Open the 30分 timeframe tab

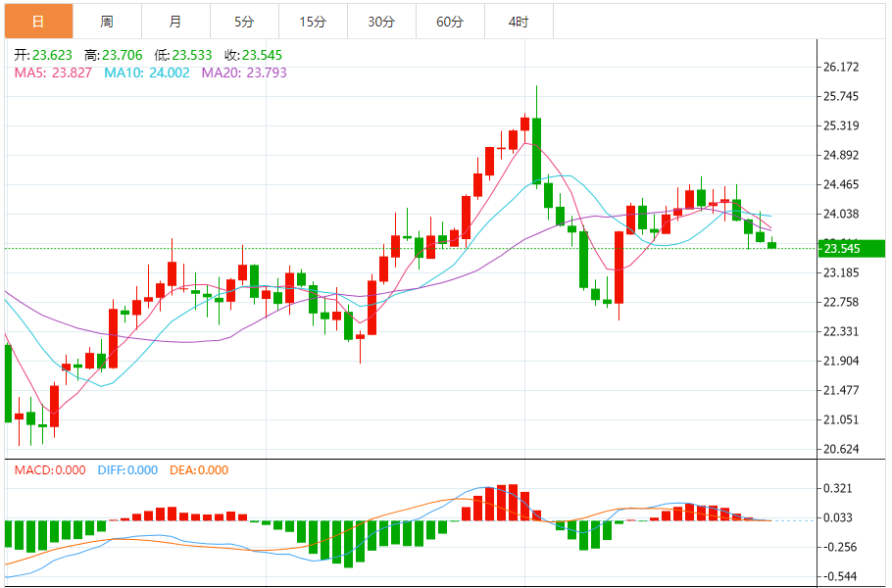[x=381, y=22]
